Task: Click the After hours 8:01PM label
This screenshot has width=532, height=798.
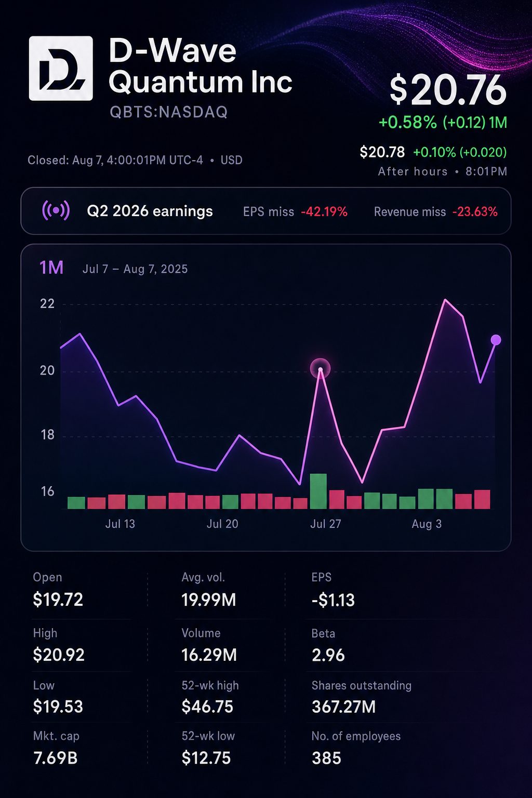Action: [443, 171]
